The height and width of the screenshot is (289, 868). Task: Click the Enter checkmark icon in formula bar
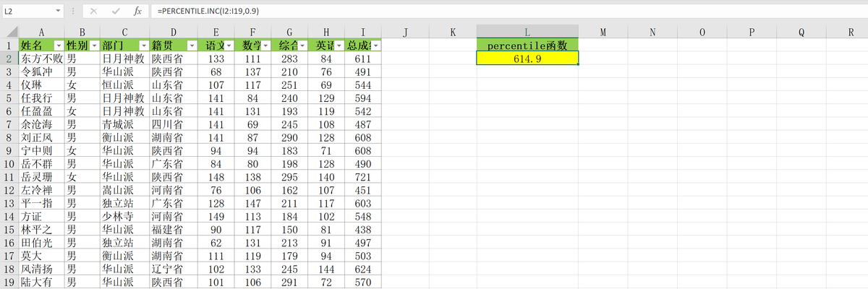[116, 12]
